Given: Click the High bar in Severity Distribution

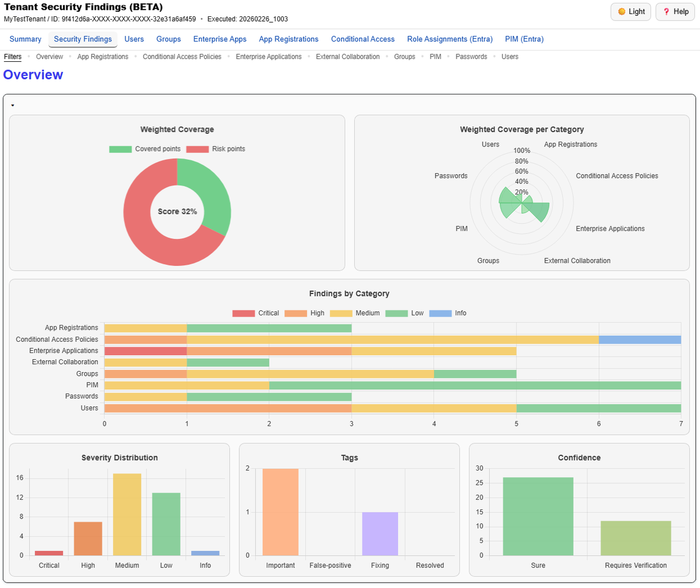Looking at the screenshot, I should 88,537.
